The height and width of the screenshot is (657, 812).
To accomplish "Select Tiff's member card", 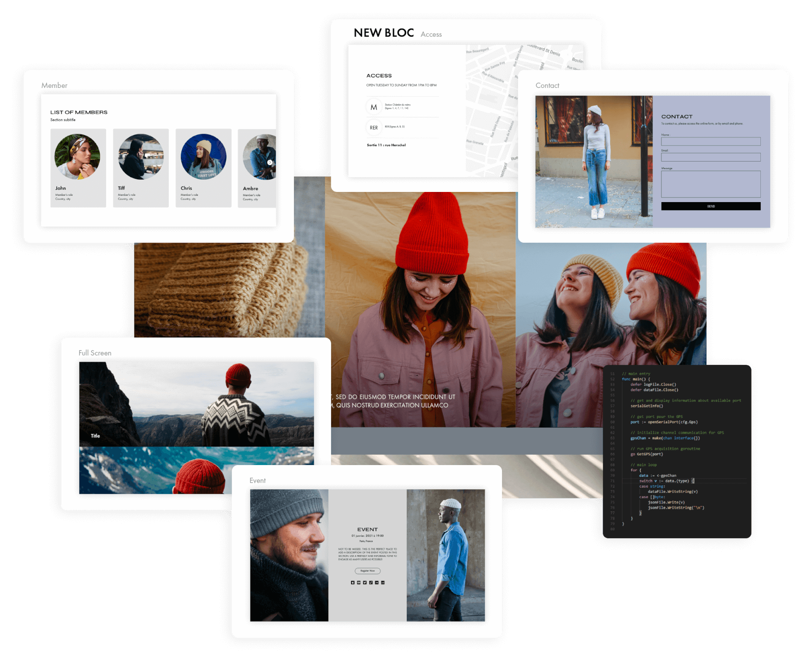I will click(141, 168).
